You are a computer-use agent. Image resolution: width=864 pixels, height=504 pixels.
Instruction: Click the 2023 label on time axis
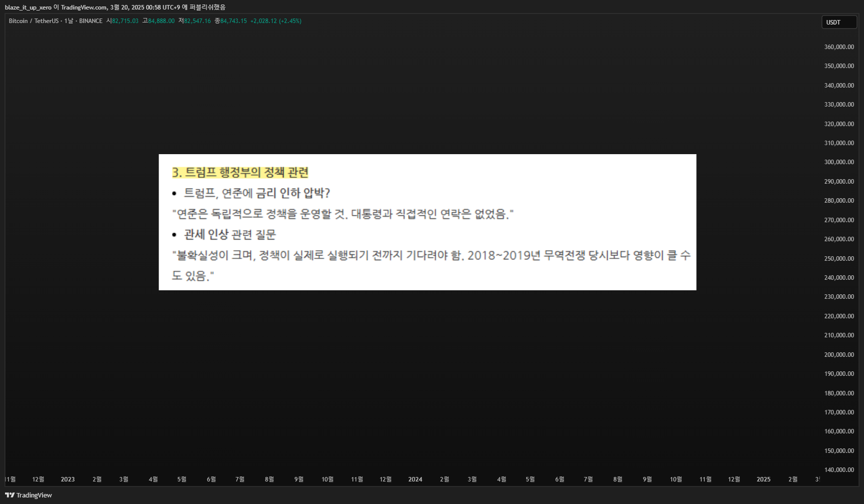coord(68,479)
